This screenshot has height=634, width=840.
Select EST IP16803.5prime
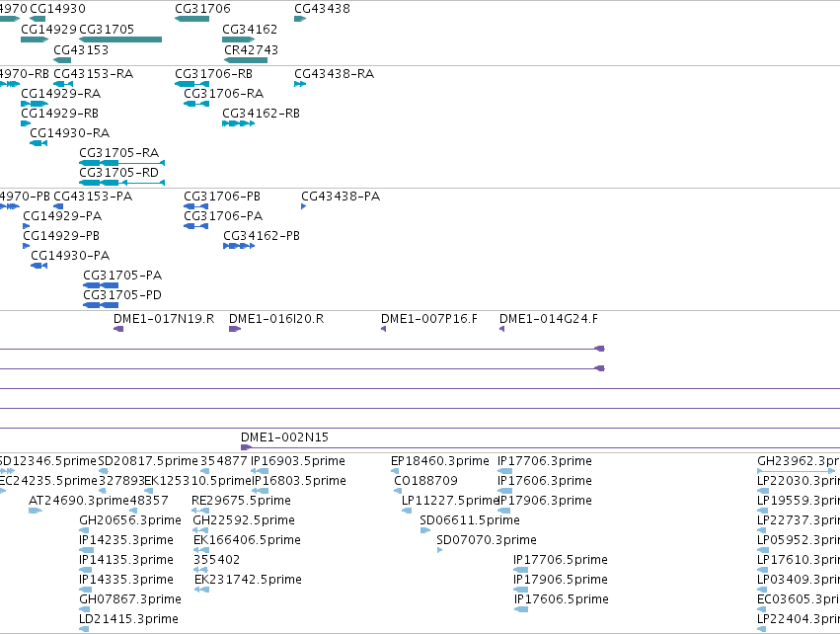coord(299,481)
